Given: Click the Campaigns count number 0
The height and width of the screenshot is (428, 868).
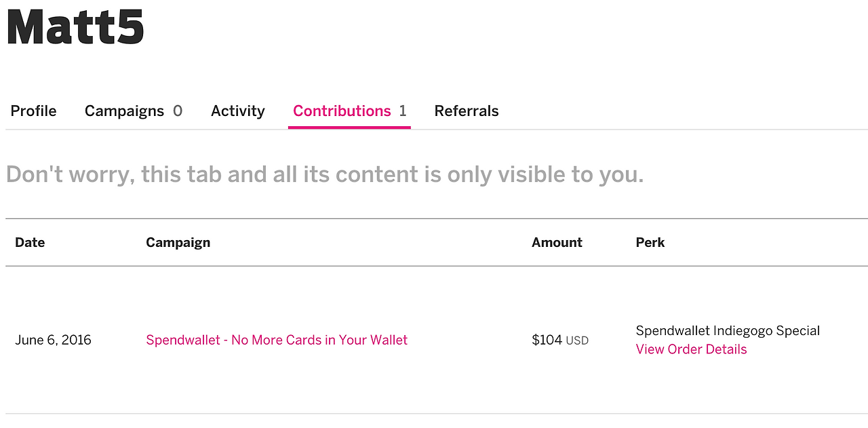Looking at the screenshot, I should tap(178, 111).
